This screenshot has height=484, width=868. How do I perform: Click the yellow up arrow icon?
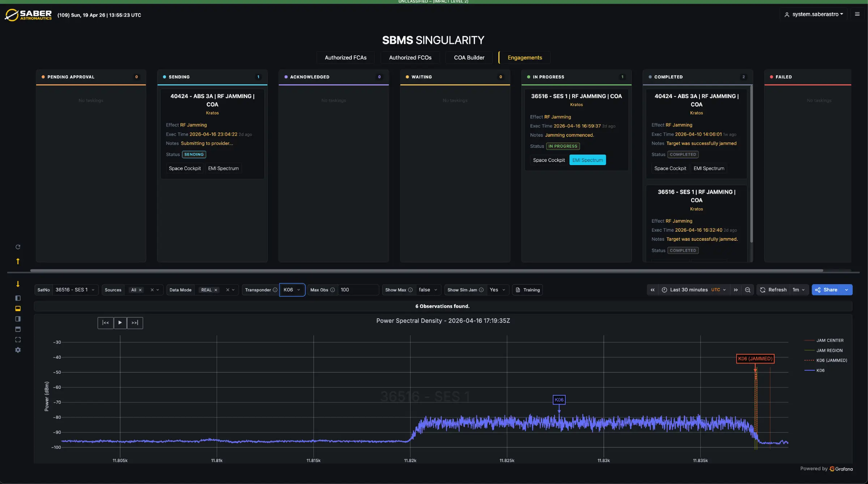(18, 261)
